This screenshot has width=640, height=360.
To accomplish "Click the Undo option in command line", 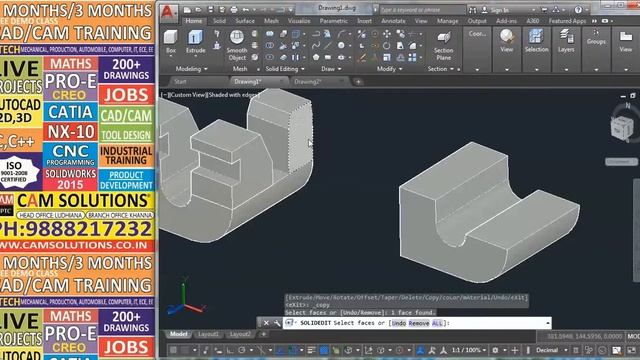I will pyautogui.click(x=399, y=323).
